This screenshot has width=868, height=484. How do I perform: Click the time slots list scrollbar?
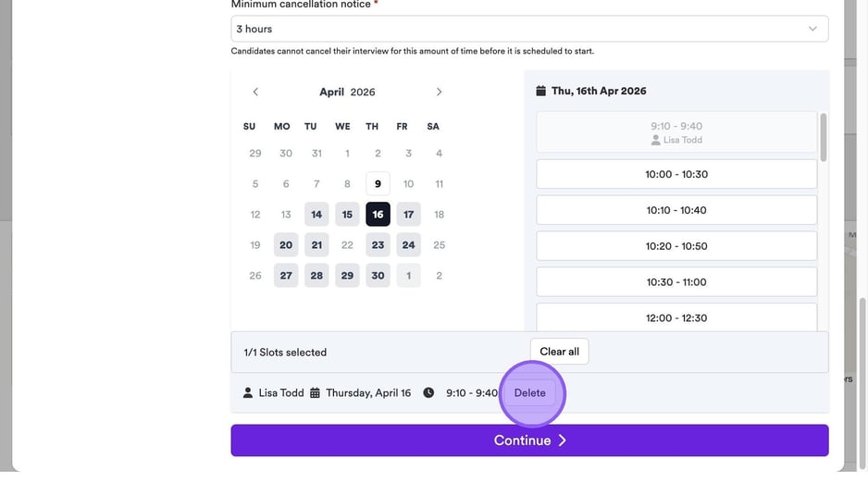(824, 137)
